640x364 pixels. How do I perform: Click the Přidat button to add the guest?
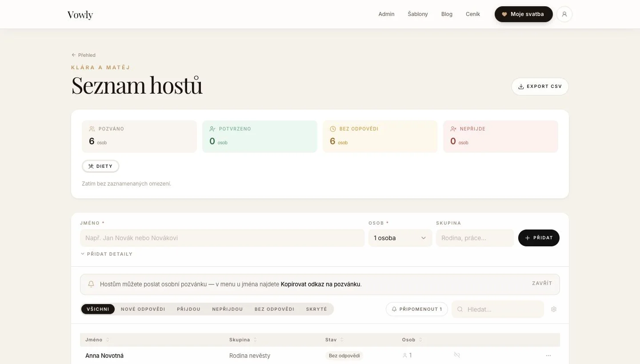539,238
